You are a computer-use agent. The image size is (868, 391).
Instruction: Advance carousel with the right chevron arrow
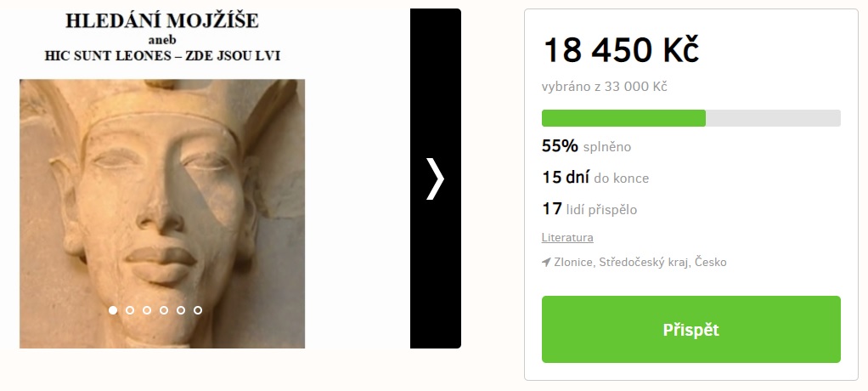pos(435,178)
